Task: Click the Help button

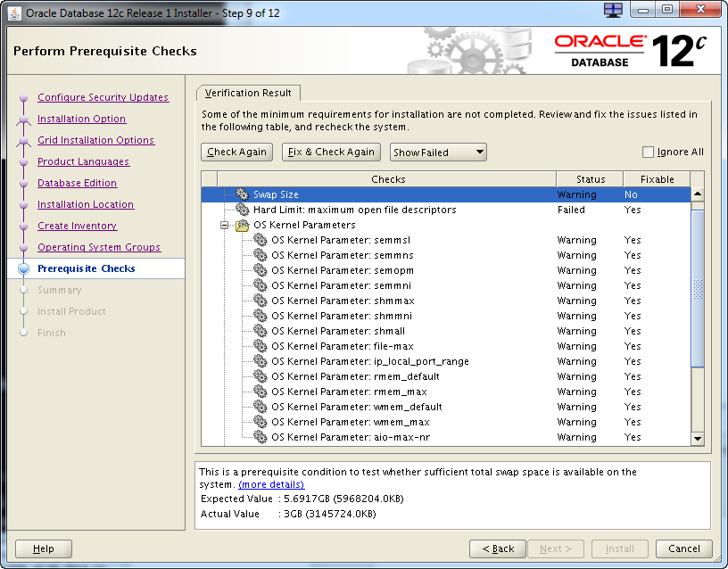Action: tap(44, 548)
